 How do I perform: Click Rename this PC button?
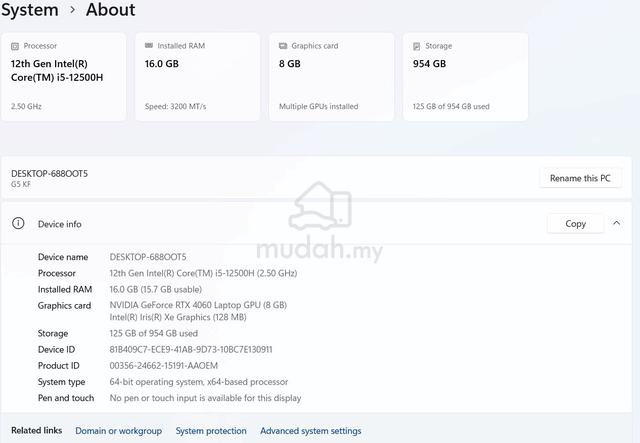coord(580,178)
